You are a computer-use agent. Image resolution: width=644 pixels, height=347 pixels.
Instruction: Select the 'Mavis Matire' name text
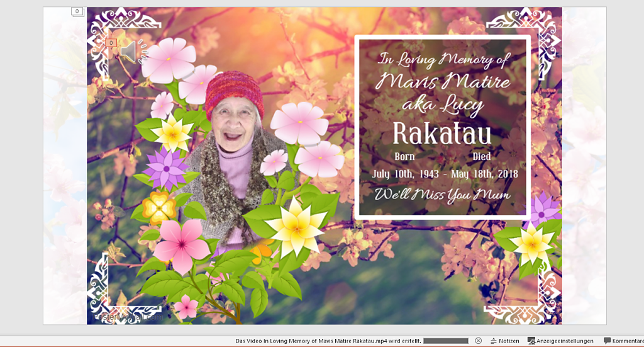click(443, 81)
